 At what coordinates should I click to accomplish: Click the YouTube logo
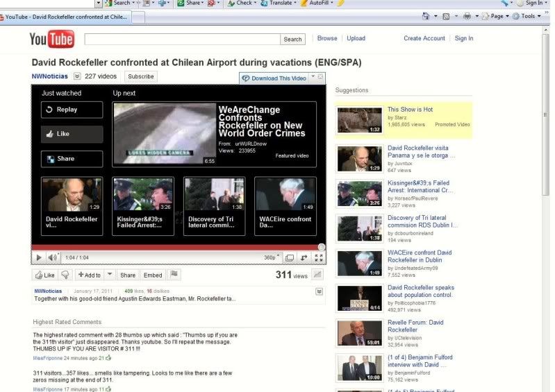click(x=51, y=39)
